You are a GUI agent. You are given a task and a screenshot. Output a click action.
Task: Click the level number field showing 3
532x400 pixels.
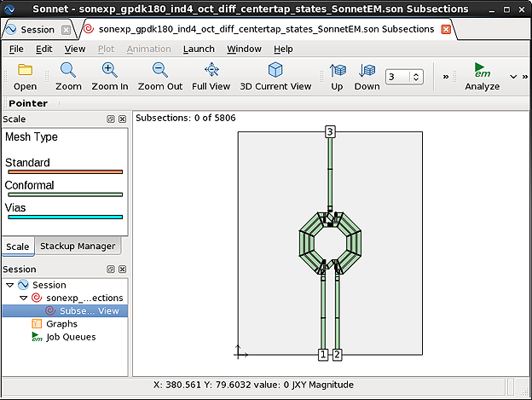pos(398,77)
